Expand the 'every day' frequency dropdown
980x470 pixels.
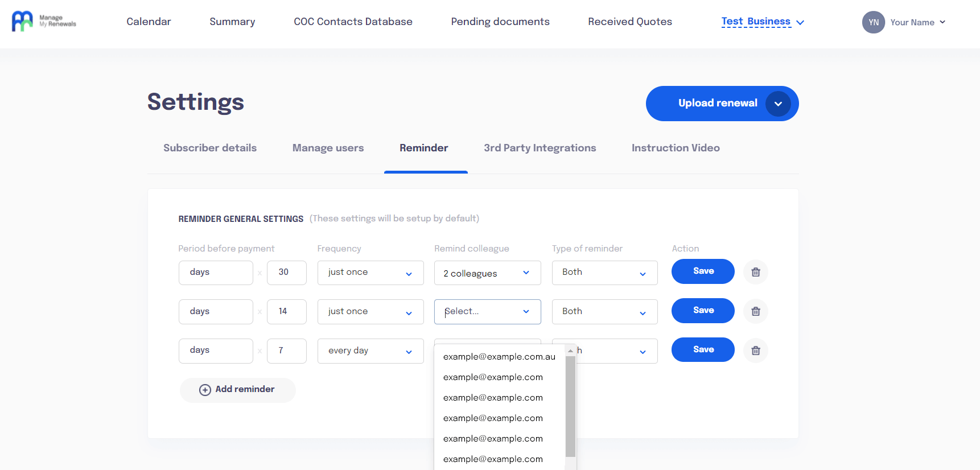click(x=370, y=351)
